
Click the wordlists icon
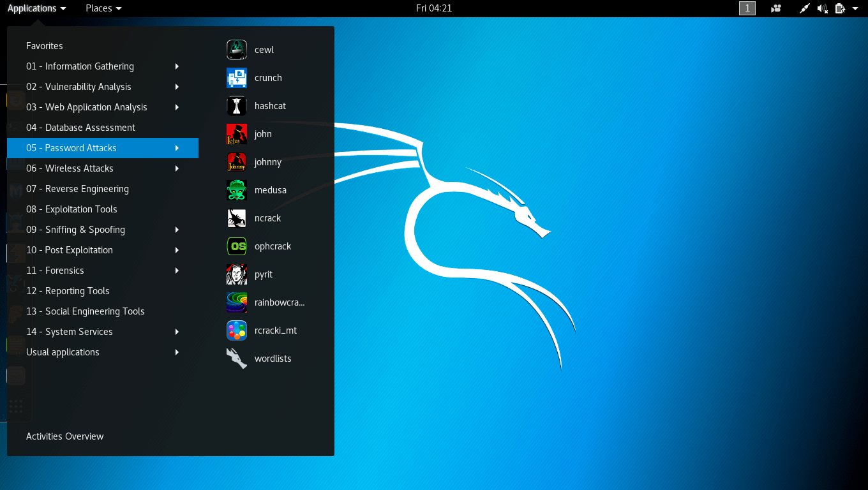pyautogui.click(x=237, y=359)
